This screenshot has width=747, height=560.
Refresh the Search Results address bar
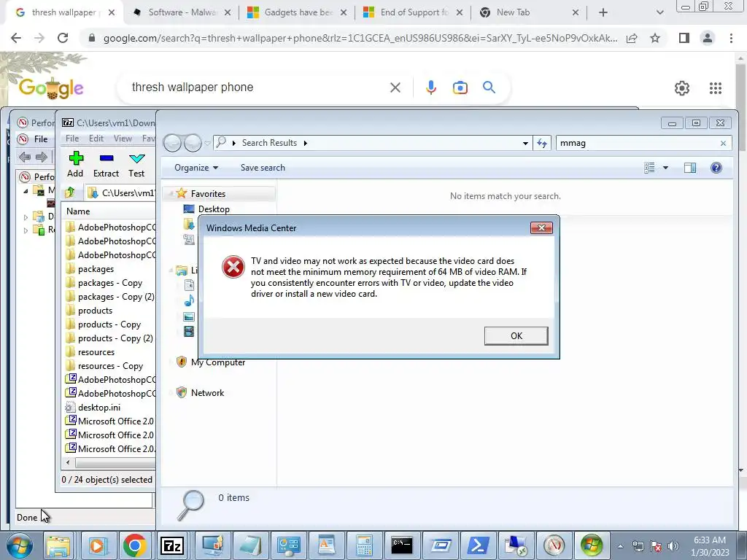(542, 143)
